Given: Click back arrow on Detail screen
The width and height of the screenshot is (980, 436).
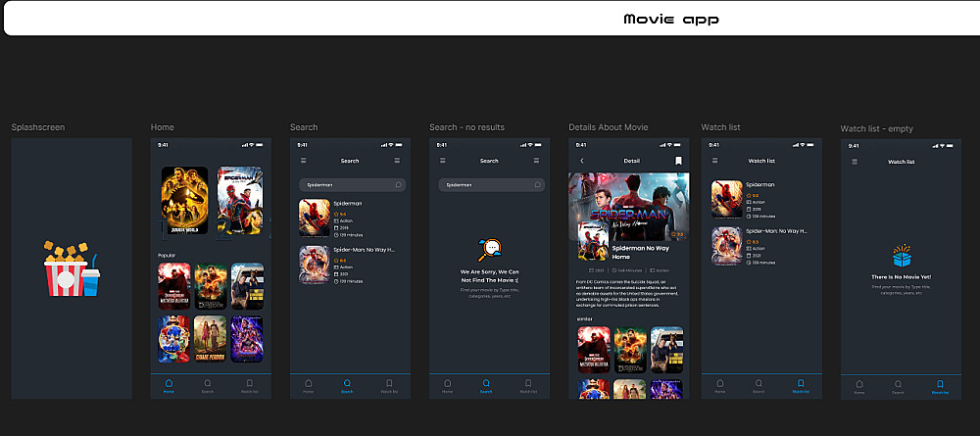Looking at the screenshot, I should tap(582, 161).
